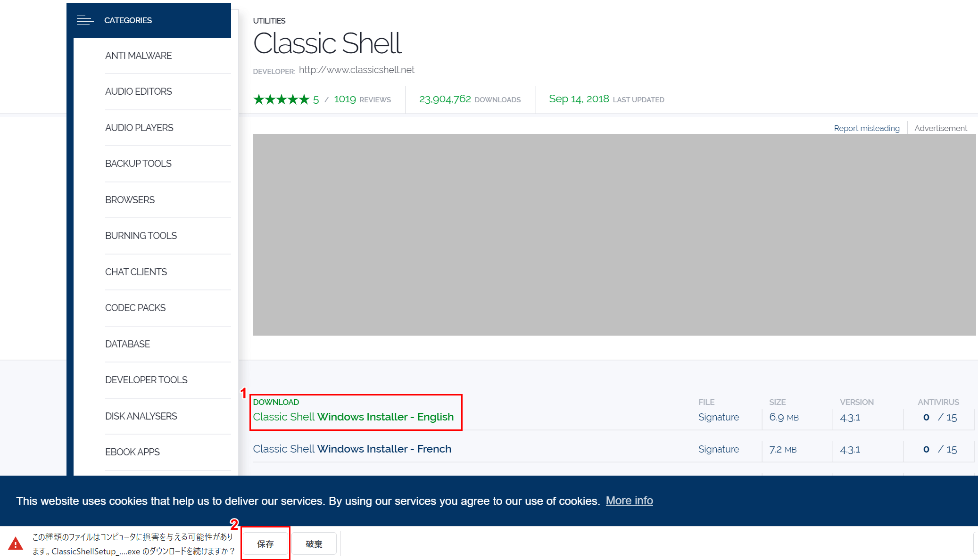Click the 保存 button to keep download
Viewport: 978px width, 560px height.
click(265, 544)
